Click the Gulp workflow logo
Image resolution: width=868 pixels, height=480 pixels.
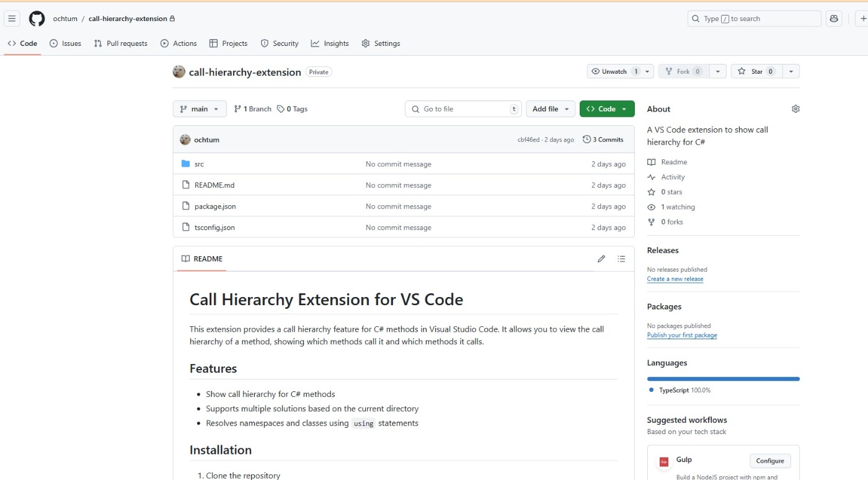click(x=663, y=461)
